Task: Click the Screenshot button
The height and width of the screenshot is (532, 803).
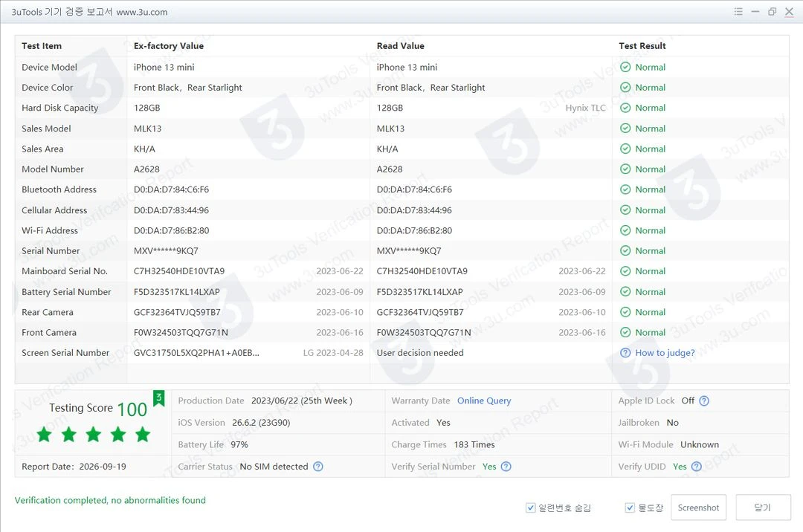Action: [698, 507]
